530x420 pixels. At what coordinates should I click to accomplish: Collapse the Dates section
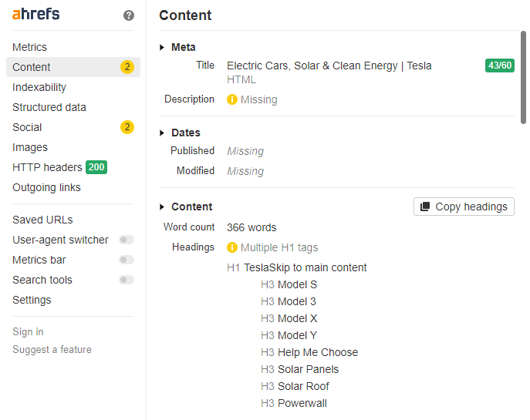point(163,133)
